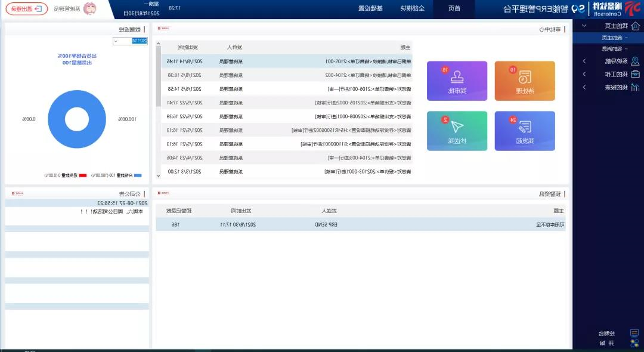The image size is (644, 352).
Task: Open the 202108 month dropdown in 数据监控
Action: tap(129, 41)
